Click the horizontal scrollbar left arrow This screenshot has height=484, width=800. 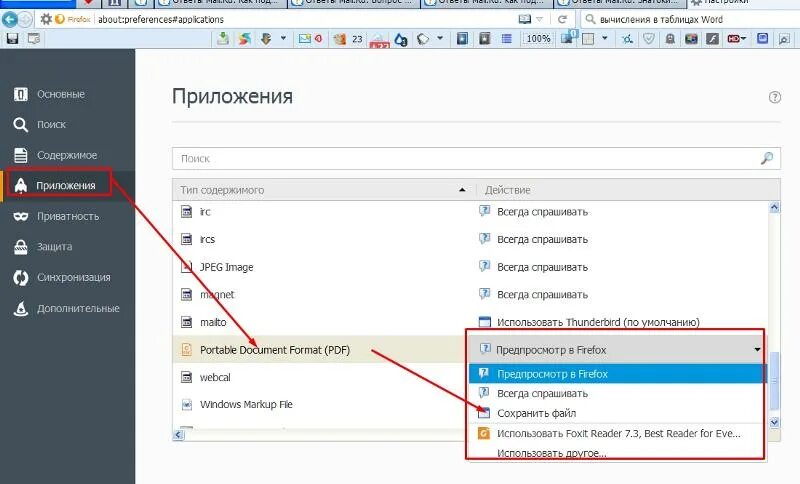[x=179, y=435]
